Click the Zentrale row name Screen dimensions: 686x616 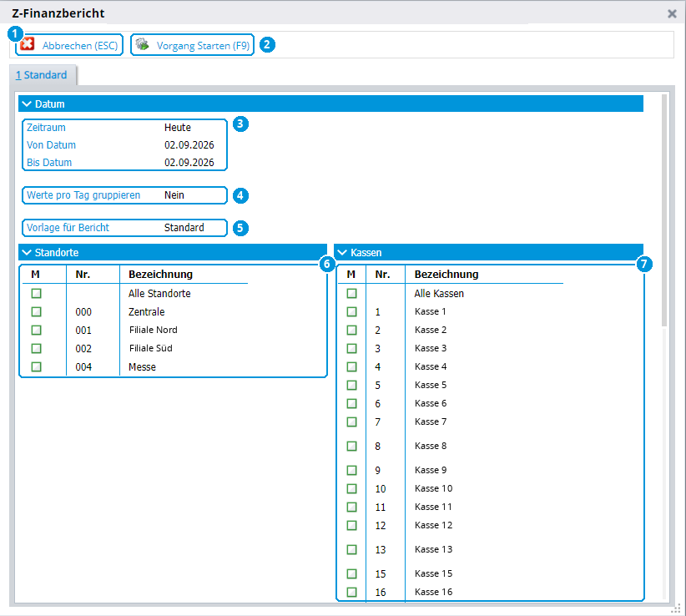point(147,312)
